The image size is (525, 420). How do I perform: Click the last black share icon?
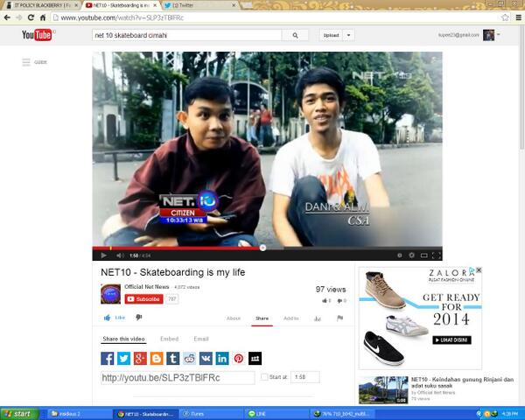(x=255, y=359)
